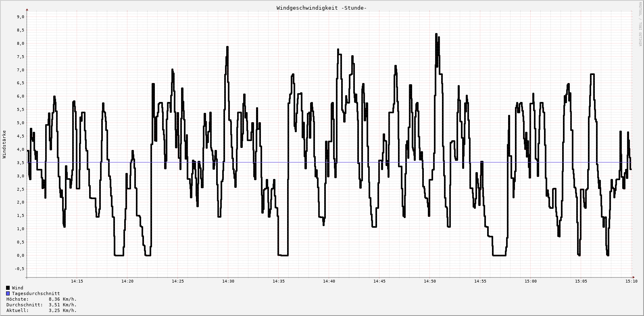
Task: Click the blue Tagesdurchschnitt legend swatch
Action: click(8, 293)
